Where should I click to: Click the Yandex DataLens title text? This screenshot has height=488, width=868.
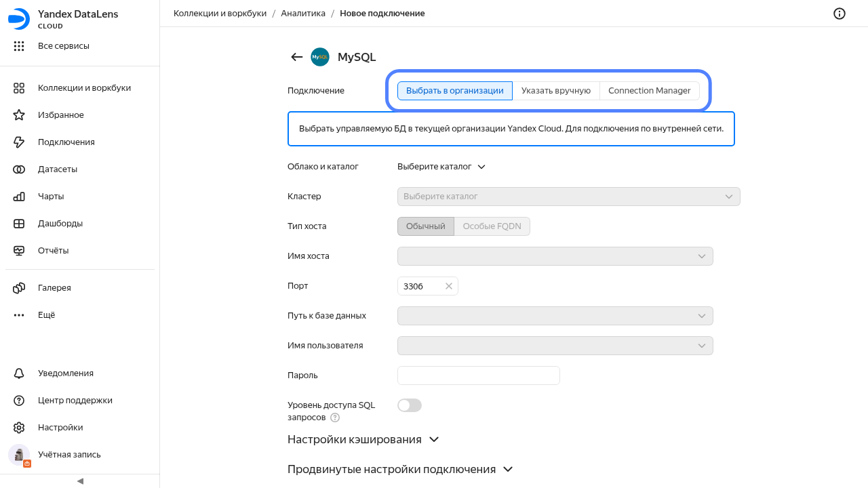[x=78, y=14]
